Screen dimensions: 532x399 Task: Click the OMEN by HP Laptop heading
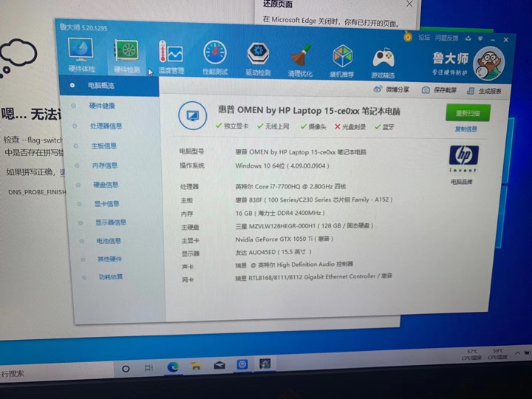tap(309, 111)
